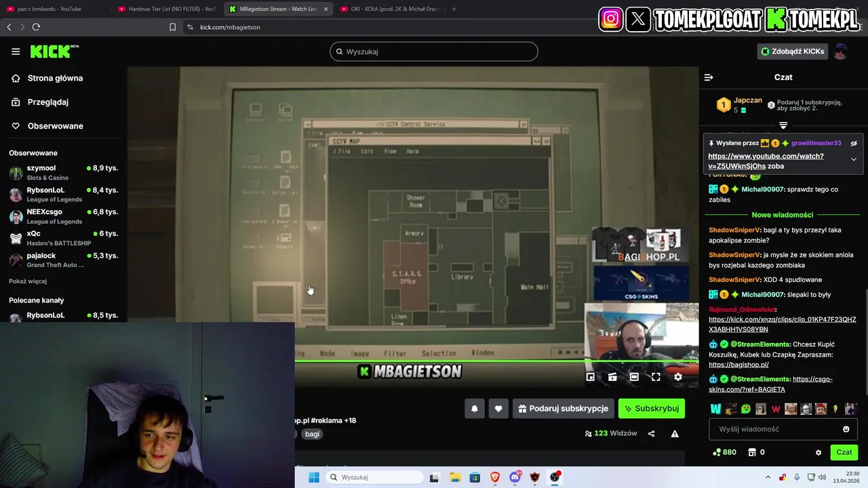The width and height of the screenshot is (868, 488).
Task: Reload the page
Action: 36,27
